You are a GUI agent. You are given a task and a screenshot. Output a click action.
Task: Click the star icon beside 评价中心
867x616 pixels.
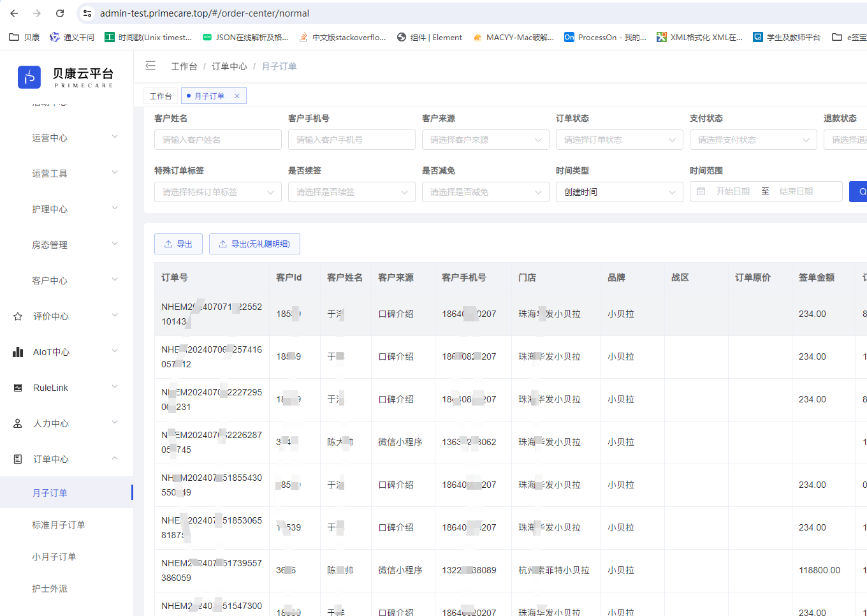coord(18,316)
